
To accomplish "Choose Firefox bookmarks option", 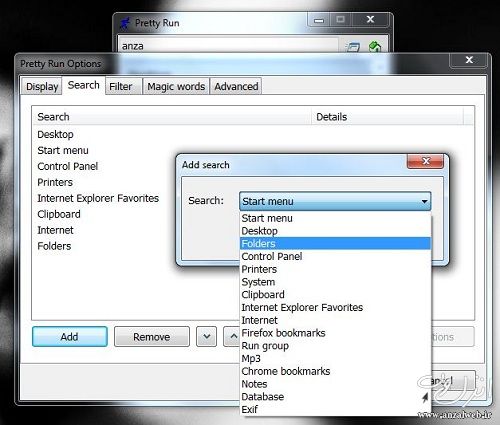I will pos(335,333).
